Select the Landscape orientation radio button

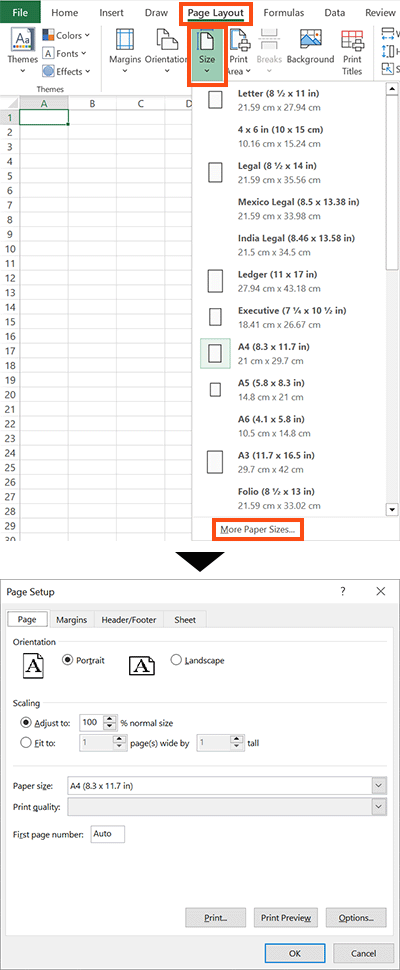coord(176,660)
